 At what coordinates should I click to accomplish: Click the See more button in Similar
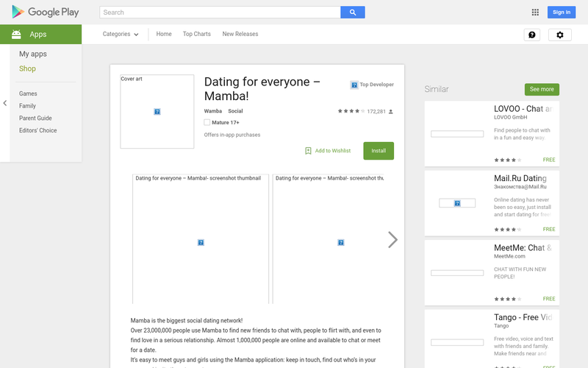(542, 89)
